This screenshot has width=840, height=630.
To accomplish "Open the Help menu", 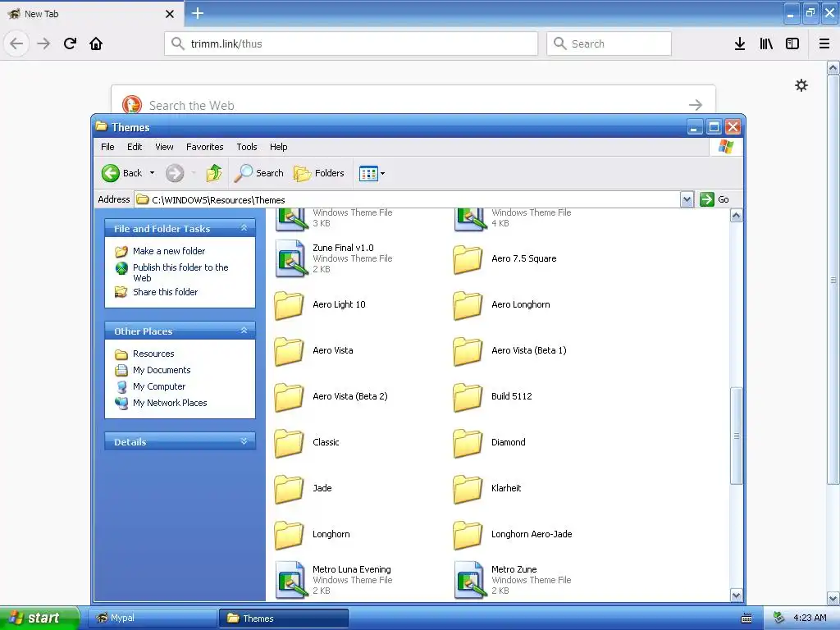I will [278, 147].
